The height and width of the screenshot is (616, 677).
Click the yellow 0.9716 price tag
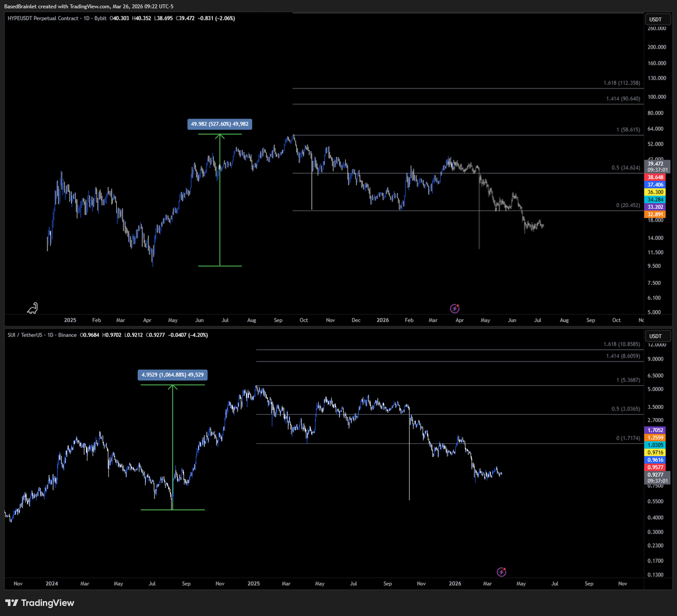coord(656,452)
